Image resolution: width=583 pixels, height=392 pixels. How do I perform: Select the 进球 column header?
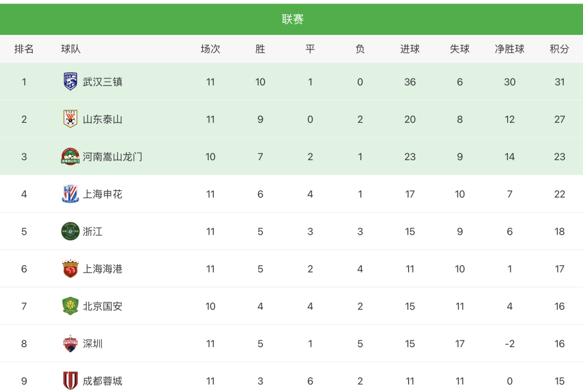[x=410, y=49]
